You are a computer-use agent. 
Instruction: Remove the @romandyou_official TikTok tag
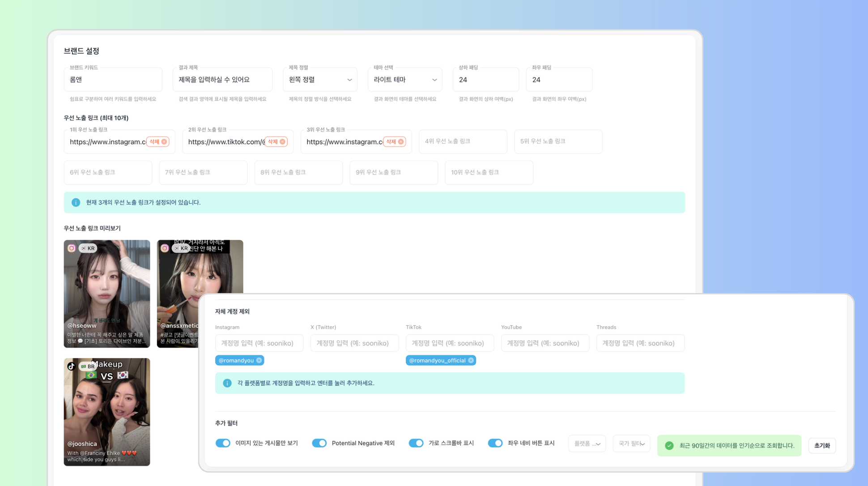click(471, 361)
